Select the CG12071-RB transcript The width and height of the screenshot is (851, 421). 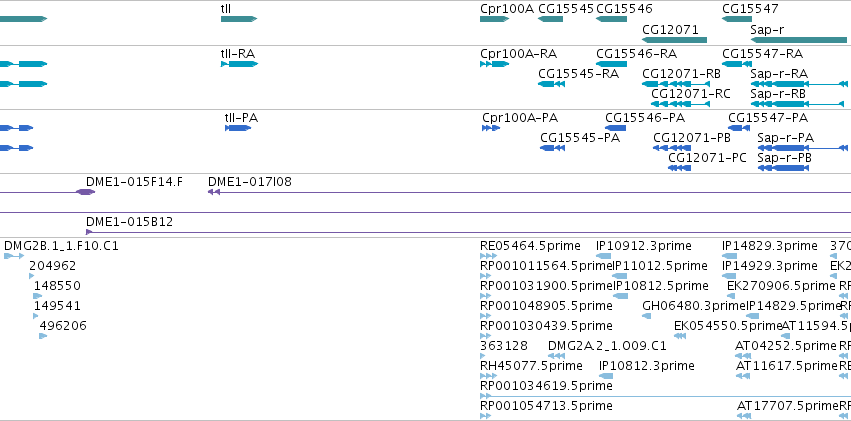pyautogui.click(x=676, y=84)
